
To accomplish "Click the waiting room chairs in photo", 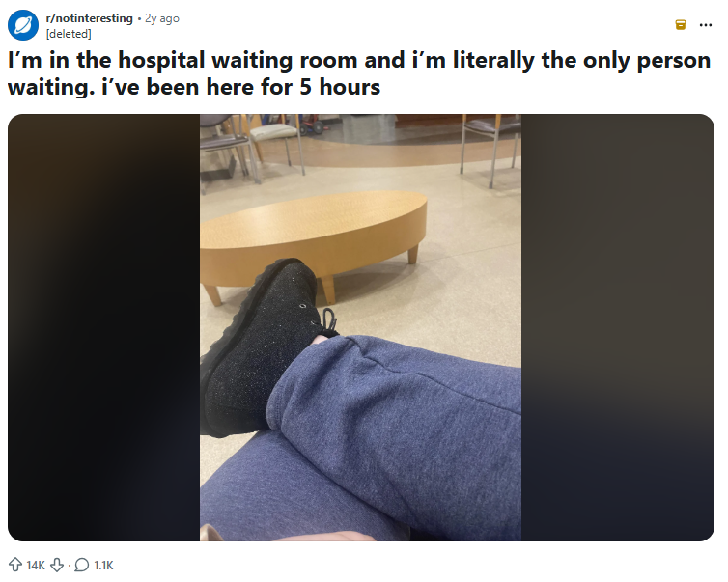I will click(251, 144).
